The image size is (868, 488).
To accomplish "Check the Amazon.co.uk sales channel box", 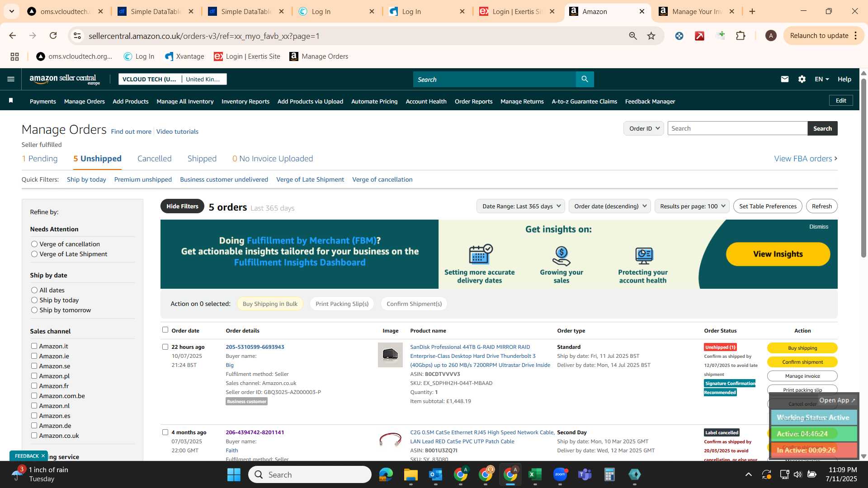I will 34,436.
